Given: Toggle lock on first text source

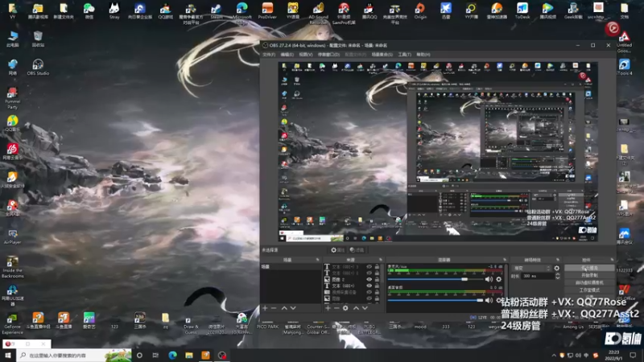Looking at the screenshot, I should pyautogui.click(x=377, y=267).
